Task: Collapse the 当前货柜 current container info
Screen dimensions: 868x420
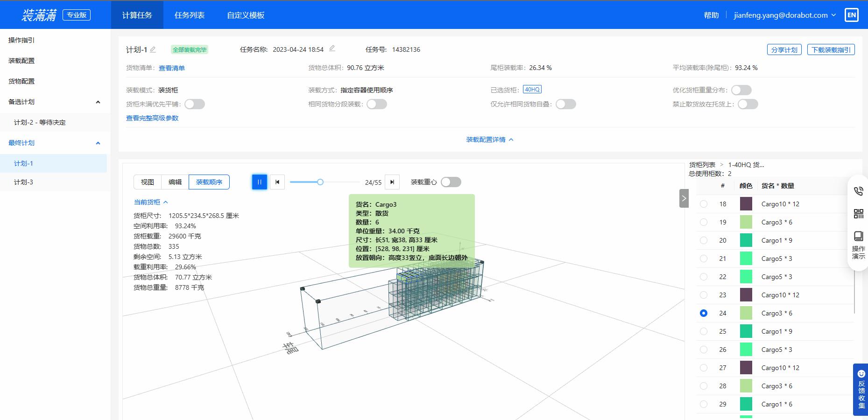Action: pyautogui.click(x=165, y=202)
